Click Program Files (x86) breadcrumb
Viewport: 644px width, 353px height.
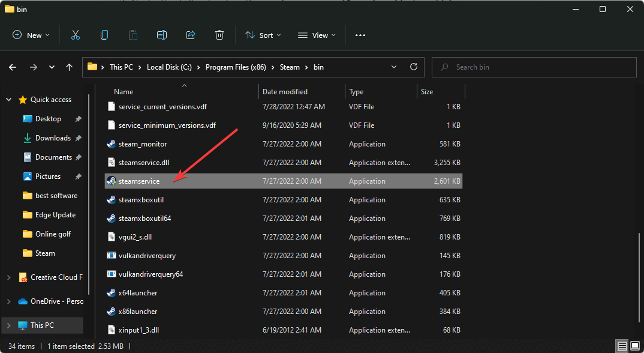[236, 67]
